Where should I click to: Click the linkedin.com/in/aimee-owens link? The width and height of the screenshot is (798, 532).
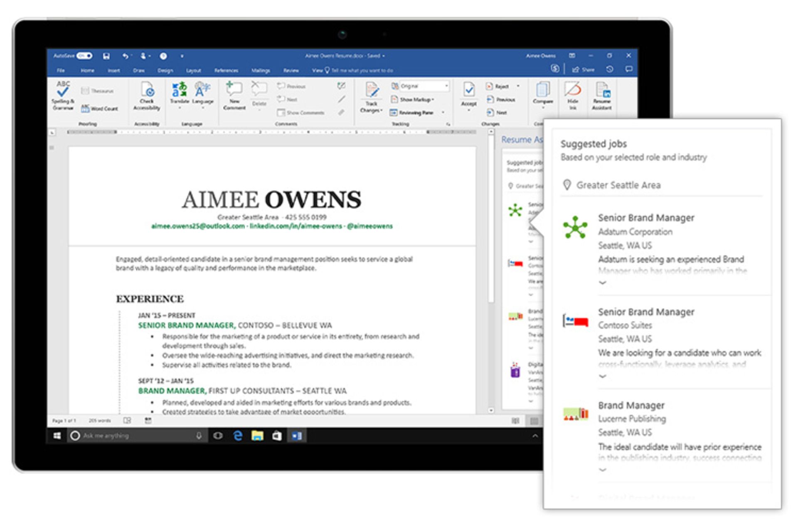pos(296,226)
